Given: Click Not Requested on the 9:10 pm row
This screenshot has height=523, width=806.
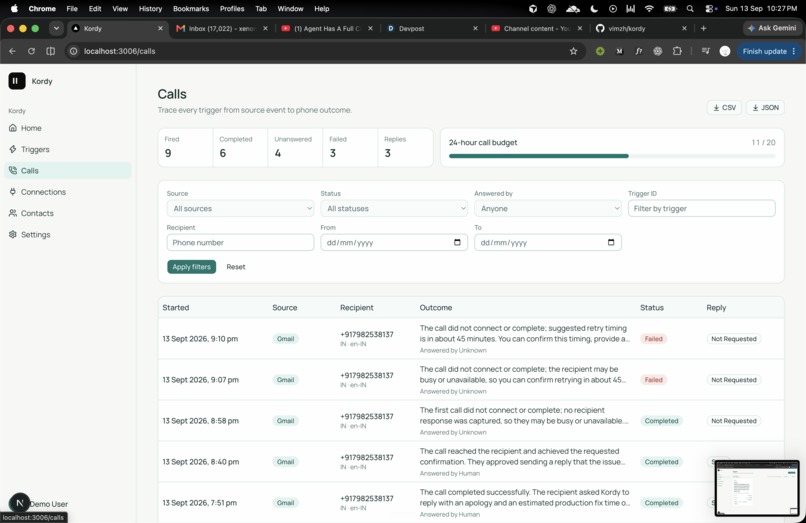Looking at the screenshot, I should 734,339.
